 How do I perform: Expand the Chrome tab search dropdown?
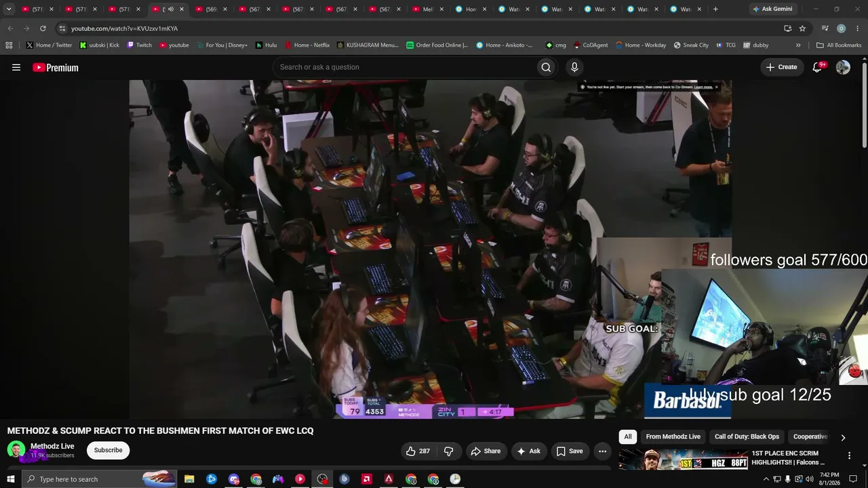[9, 9]
